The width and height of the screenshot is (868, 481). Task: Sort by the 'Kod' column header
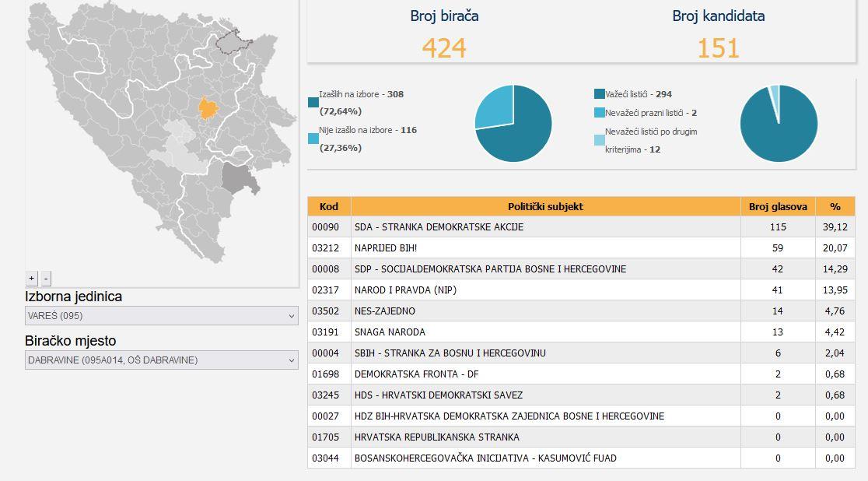[329, 207]
